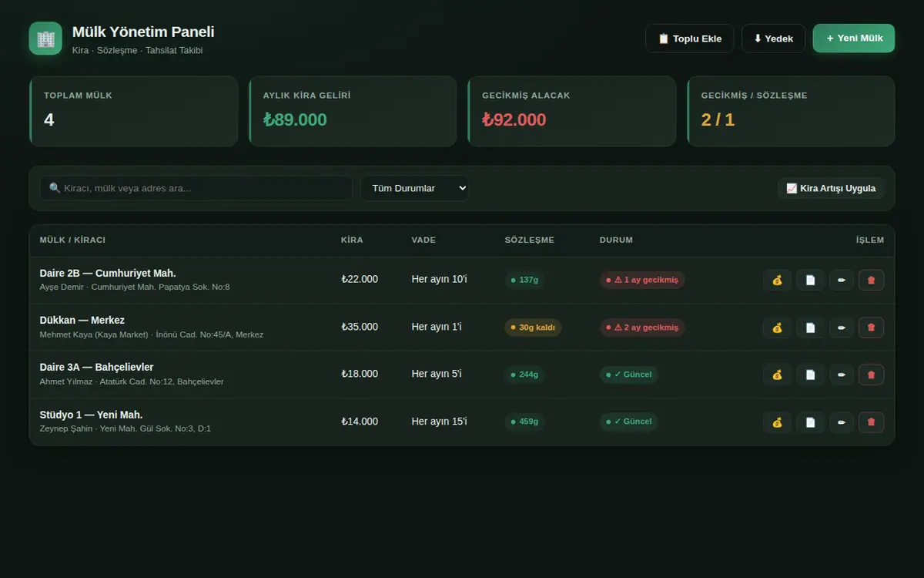Record payment for Stüdyo 1 — Yeni Mah.

point(777,422)
